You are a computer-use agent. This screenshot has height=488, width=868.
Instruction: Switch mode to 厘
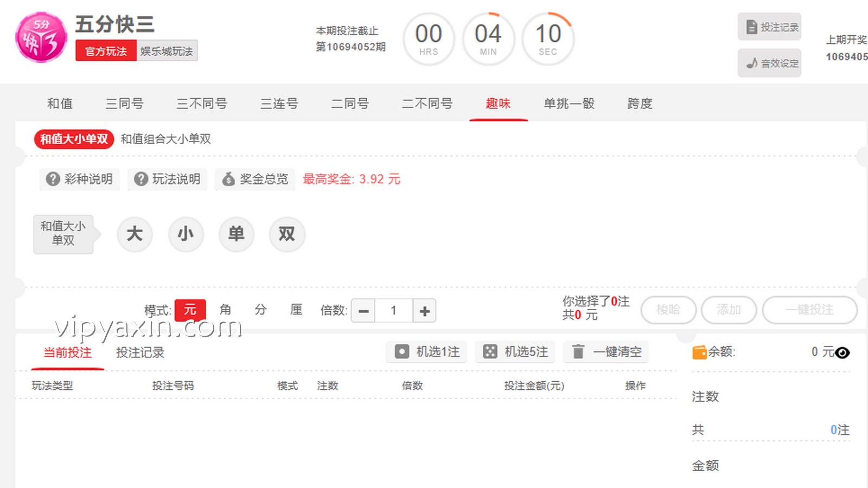296,310
